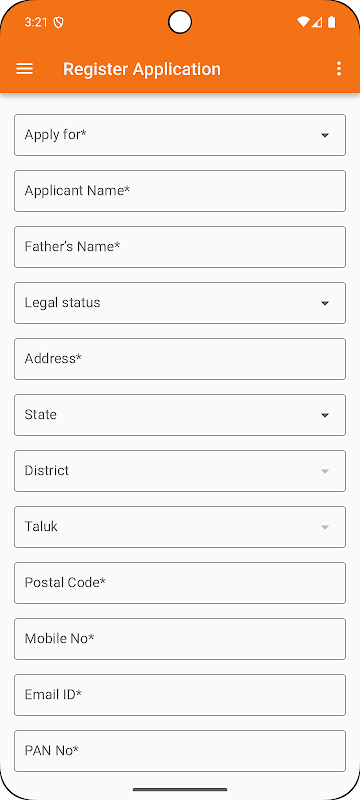
Task: Tap the Register Application title
Action: point(142,69)
